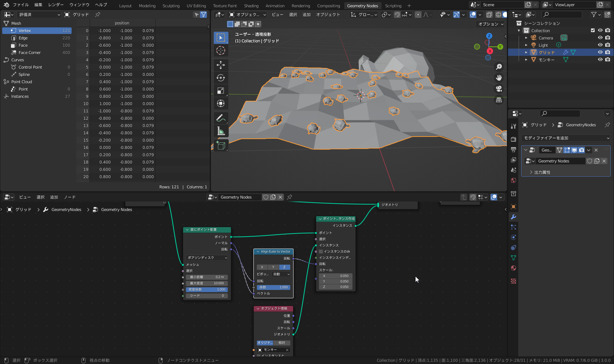
Task: Open the ポアソンディスク distribution dropdown
Action: [207, 258]
